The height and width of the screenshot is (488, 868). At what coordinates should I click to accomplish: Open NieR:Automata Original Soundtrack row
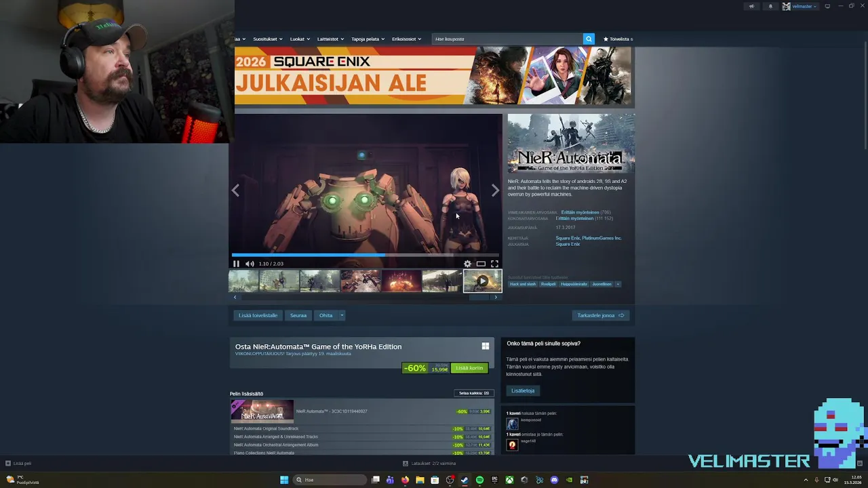pos(361,429)
